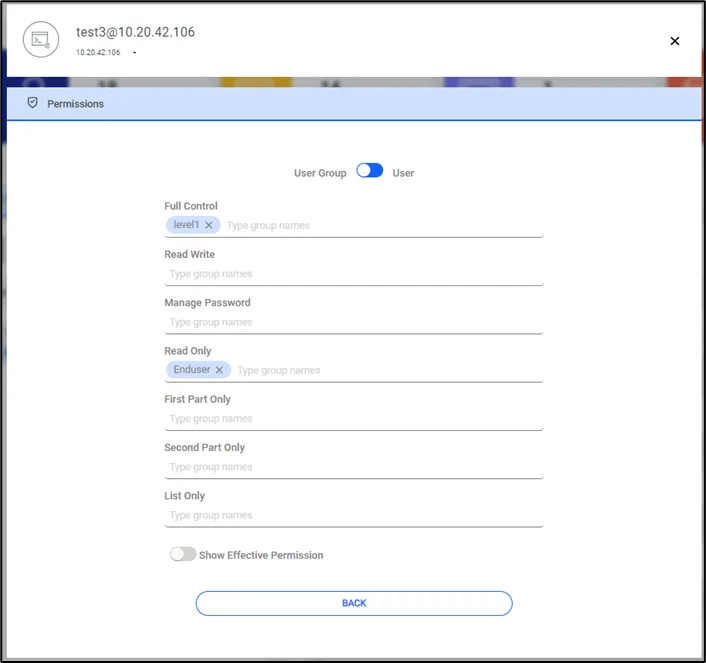Focus the Manage Password group names field
This screenshot has width=706, height=663.
click(354, 322)
